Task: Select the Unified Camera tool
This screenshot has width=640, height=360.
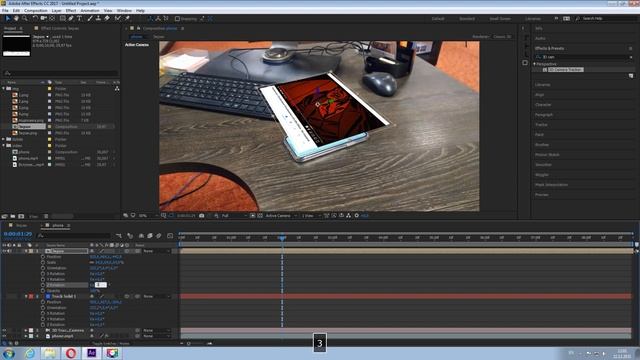Action: click(x=44, y=18)
